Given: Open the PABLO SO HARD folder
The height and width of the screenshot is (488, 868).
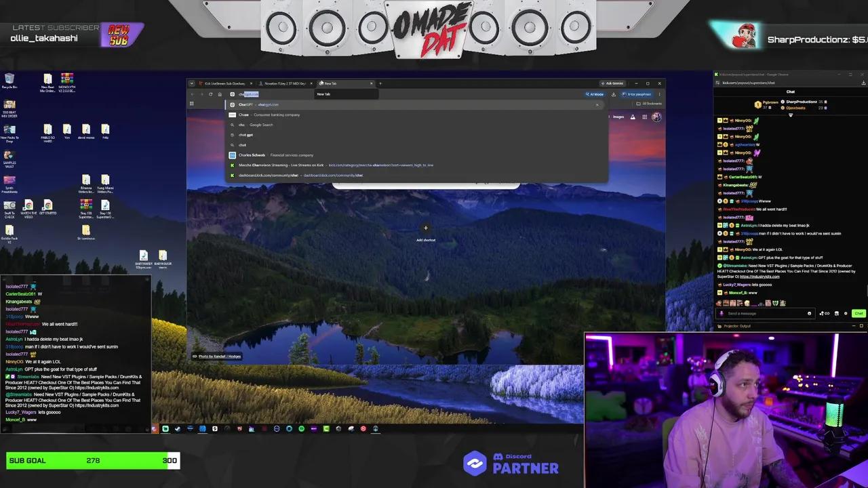Looking at the screenshot, I should [x=47, y=132].
